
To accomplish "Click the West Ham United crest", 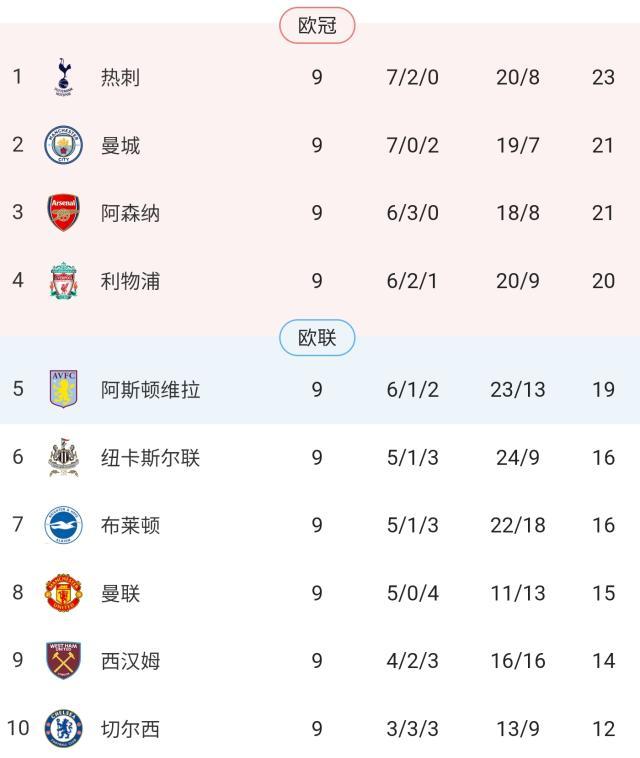I will (64, 661).
